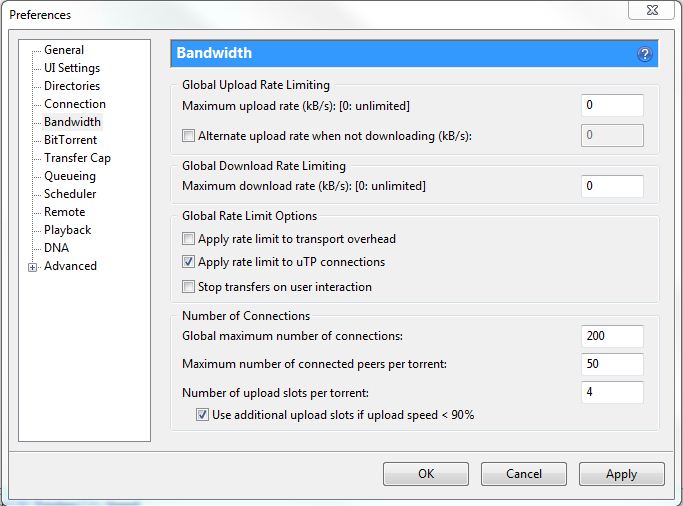Viewport: 683px width, 506px height.
Task: Click the Global Upload Rate Limiting heading
Action: 256,85
